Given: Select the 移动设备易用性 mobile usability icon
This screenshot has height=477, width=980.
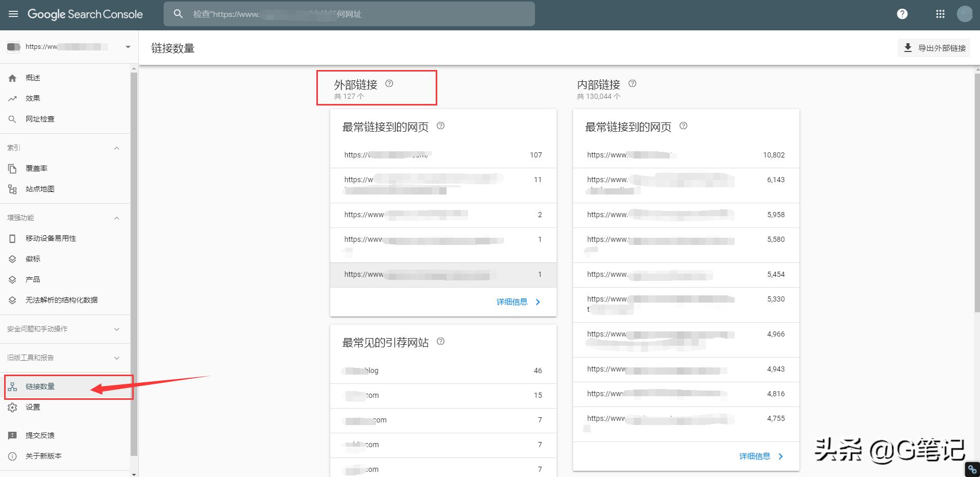Looking at the screenshot, I should tap(12, 238).
